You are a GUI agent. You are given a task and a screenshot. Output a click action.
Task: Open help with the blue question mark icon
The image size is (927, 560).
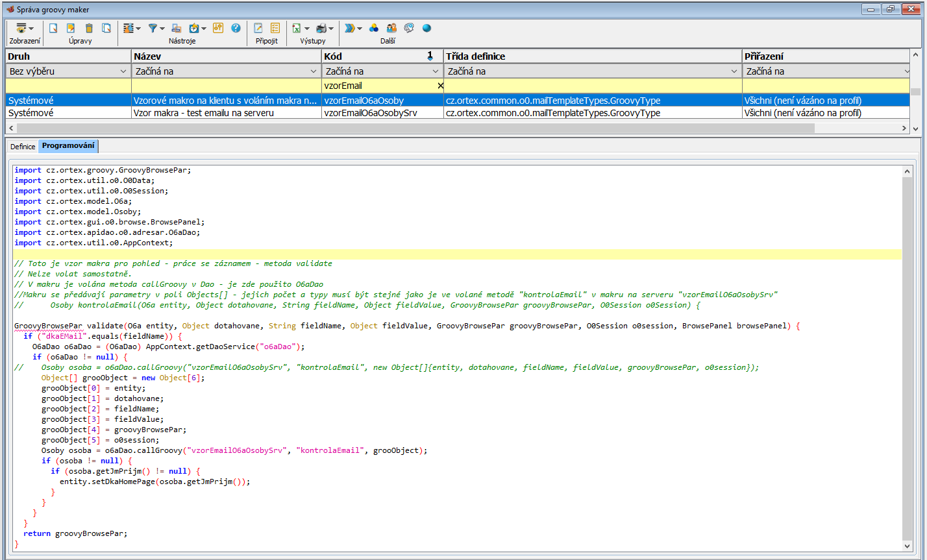point(236,29)
